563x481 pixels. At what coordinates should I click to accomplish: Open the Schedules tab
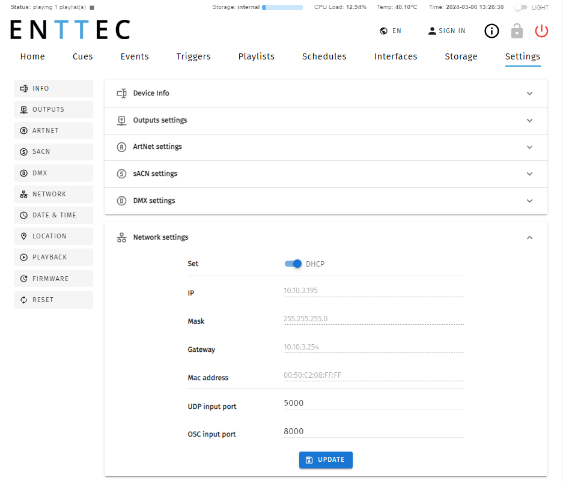pyautogui.click(x=324, y=56)
